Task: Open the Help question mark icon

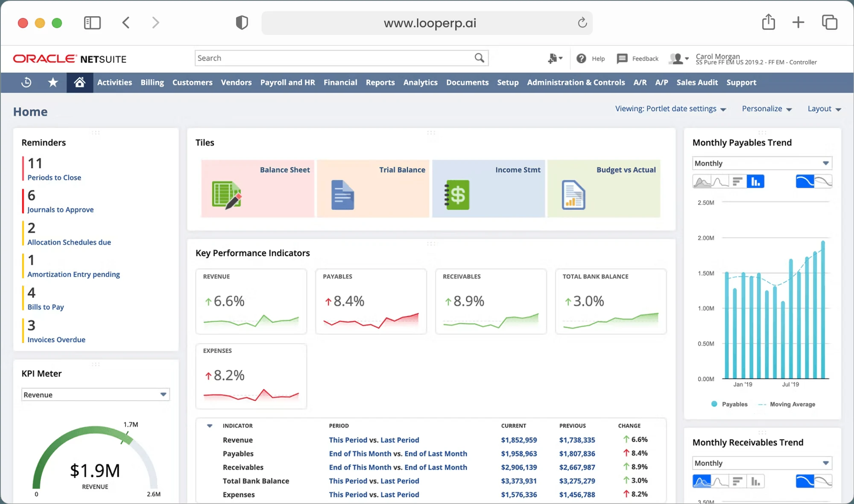Action: pos(581,58)
